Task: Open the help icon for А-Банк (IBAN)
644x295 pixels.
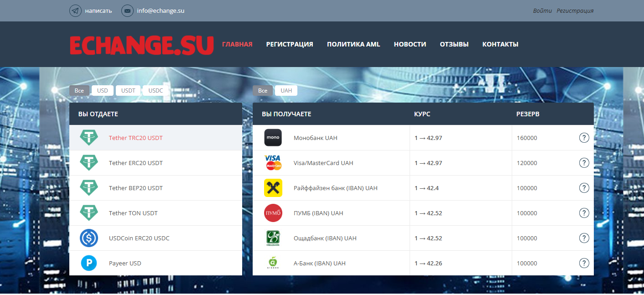Action: (x=584, y=263)
